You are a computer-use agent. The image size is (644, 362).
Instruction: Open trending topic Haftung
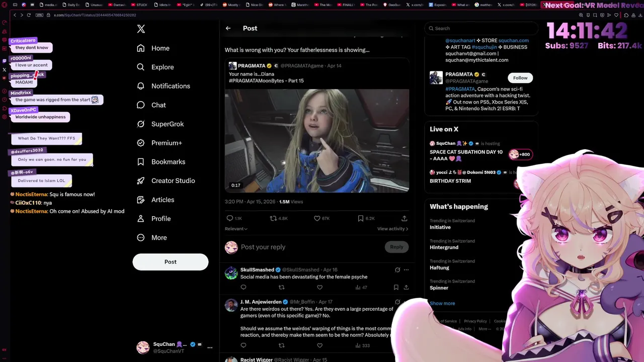[x=439, y=267]
